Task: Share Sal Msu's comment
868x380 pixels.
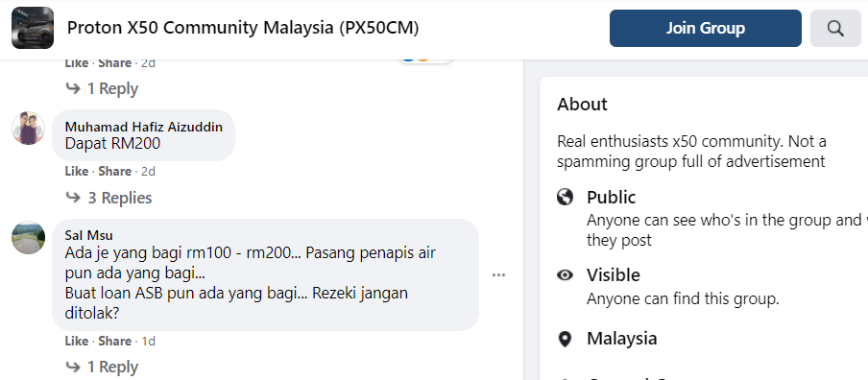Action: click(114, 342)
